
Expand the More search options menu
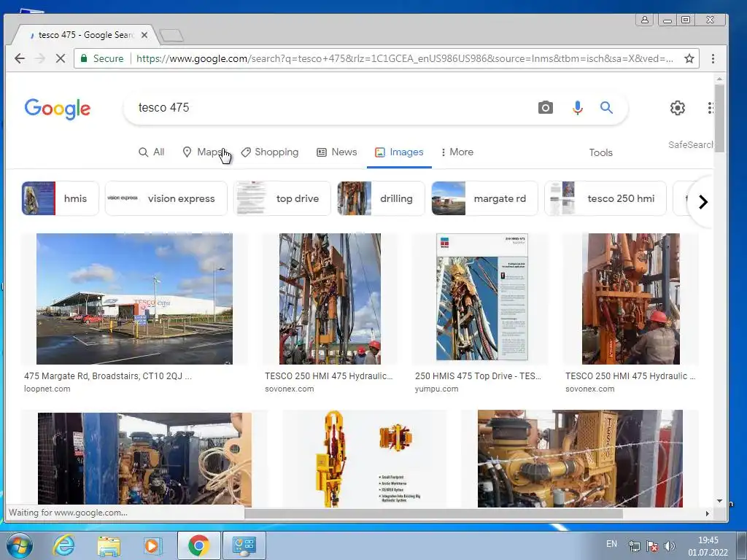pos(457,152)
